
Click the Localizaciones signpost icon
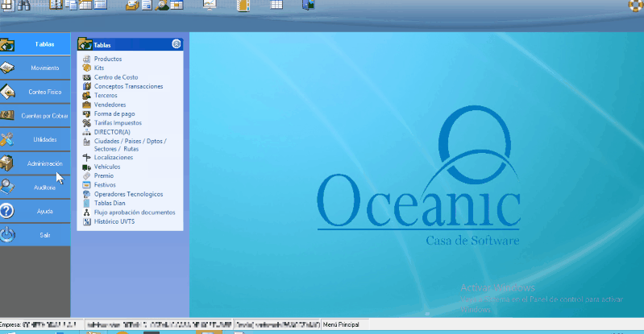[87, 158]
